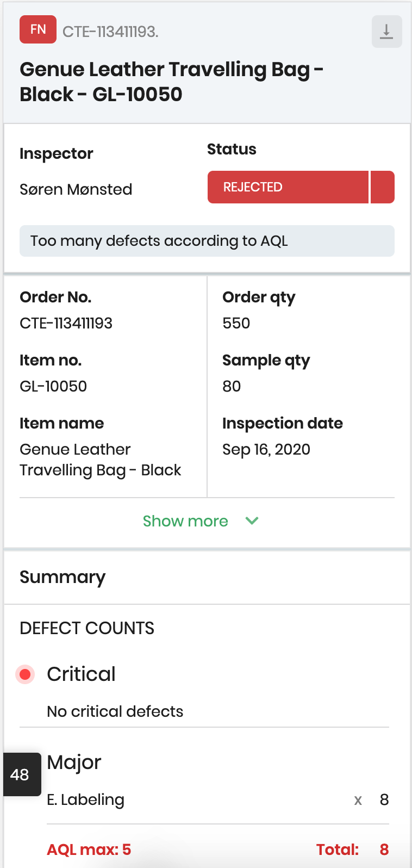Click the chevron next to Show more
412x868 pixels.
point(252,520)
